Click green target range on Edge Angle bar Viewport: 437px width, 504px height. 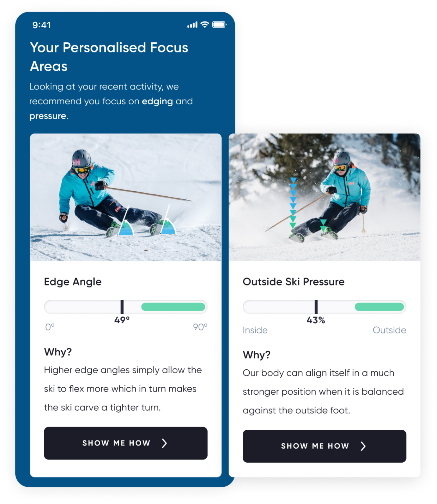click(173, 307)
